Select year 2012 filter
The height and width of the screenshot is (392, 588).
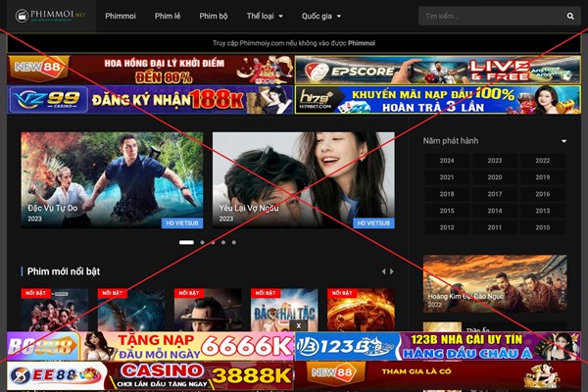(x=447, y=227)
